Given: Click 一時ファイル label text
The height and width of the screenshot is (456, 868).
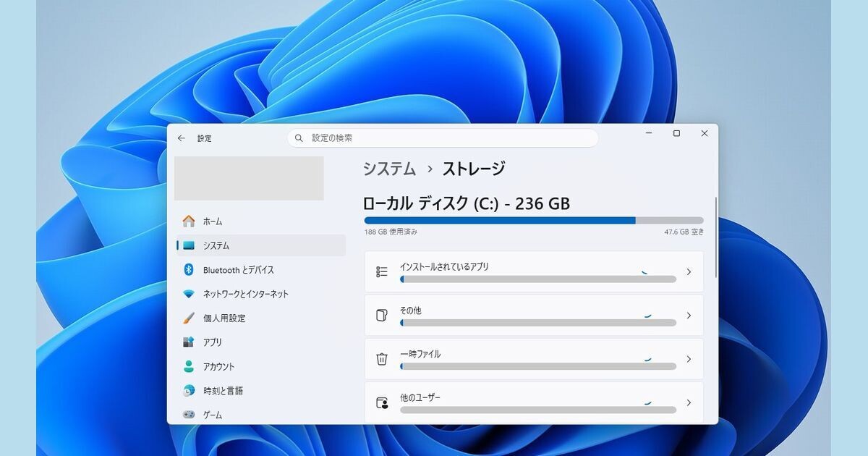Looking at the screenshot, I should (x=420, y=354).
